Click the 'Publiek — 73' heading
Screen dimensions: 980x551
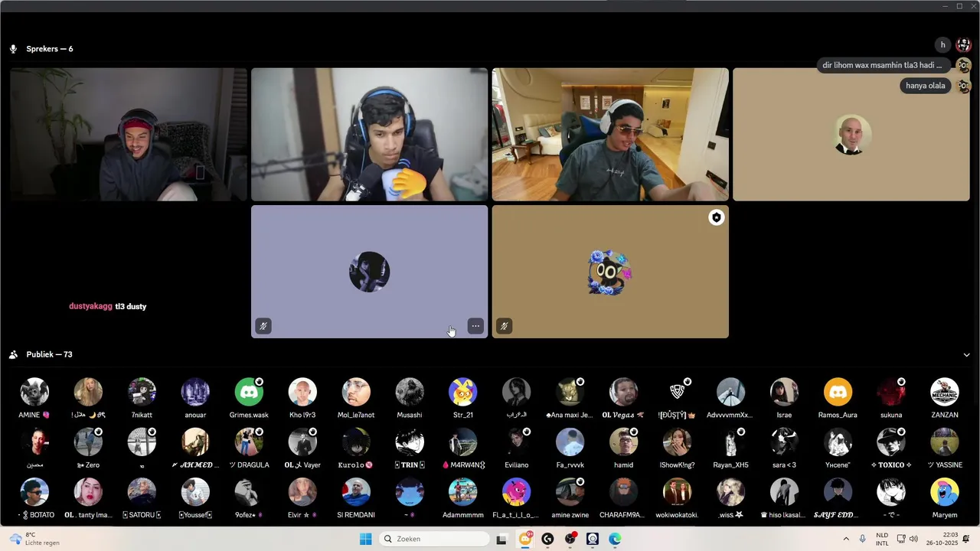point(49,354)
